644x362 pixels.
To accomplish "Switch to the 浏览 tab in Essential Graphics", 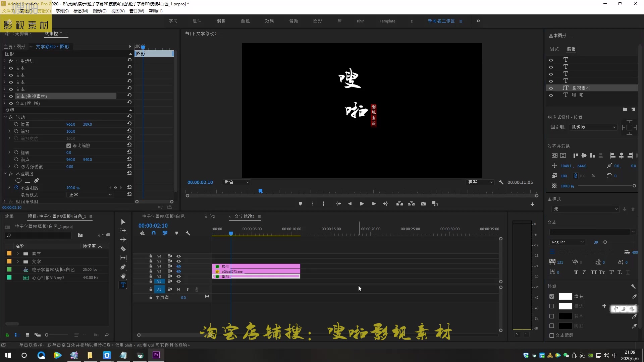I will pos(554,49).
